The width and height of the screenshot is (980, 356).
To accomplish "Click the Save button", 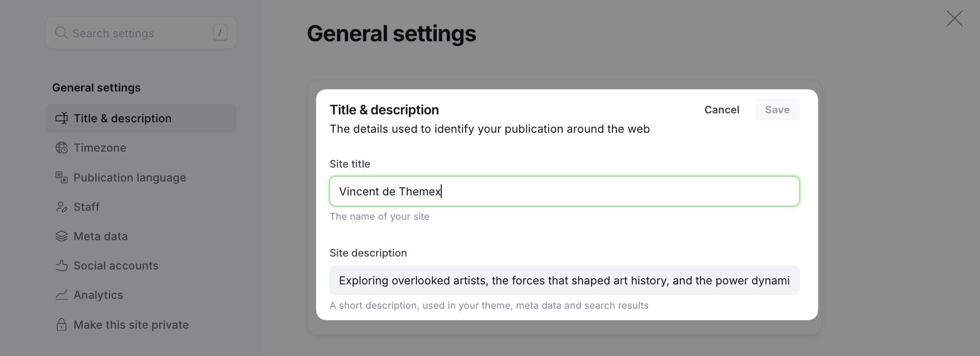I will click(x=777, y=109).
